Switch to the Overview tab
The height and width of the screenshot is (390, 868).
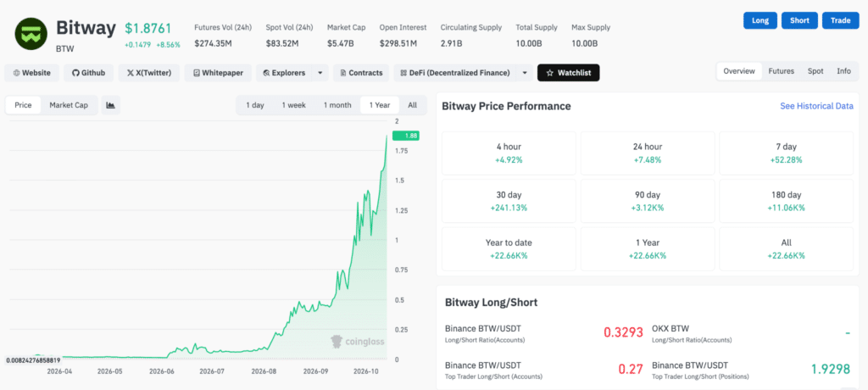(x=739, y=71)
